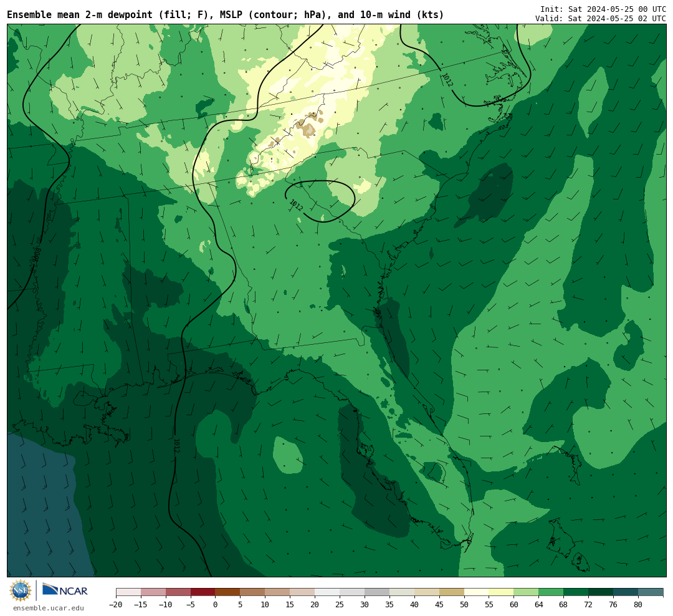Pick the light gray swatch between 25 and 30

tap(352, 592)
